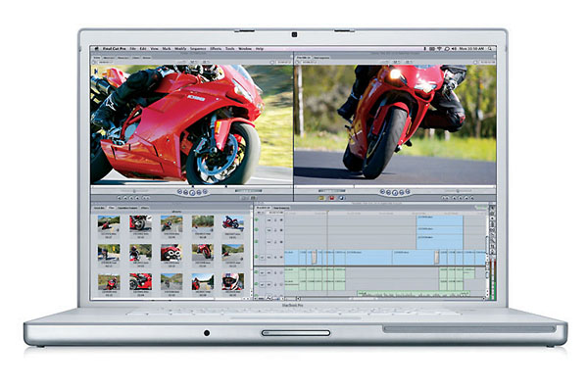Open the Apple menu

(96, 48)
